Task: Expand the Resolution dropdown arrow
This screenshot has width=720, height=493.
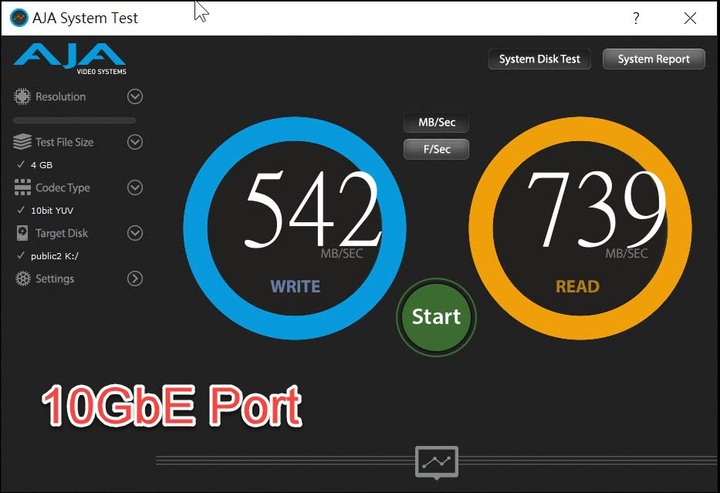Action: pos(135,96)
